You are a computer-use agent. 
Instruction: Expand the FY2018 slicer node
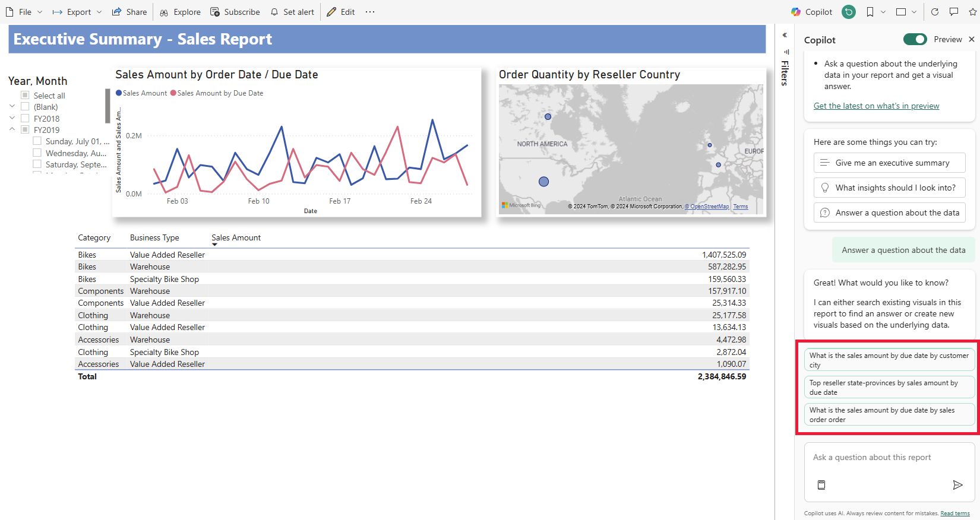[x=12, y=118]
